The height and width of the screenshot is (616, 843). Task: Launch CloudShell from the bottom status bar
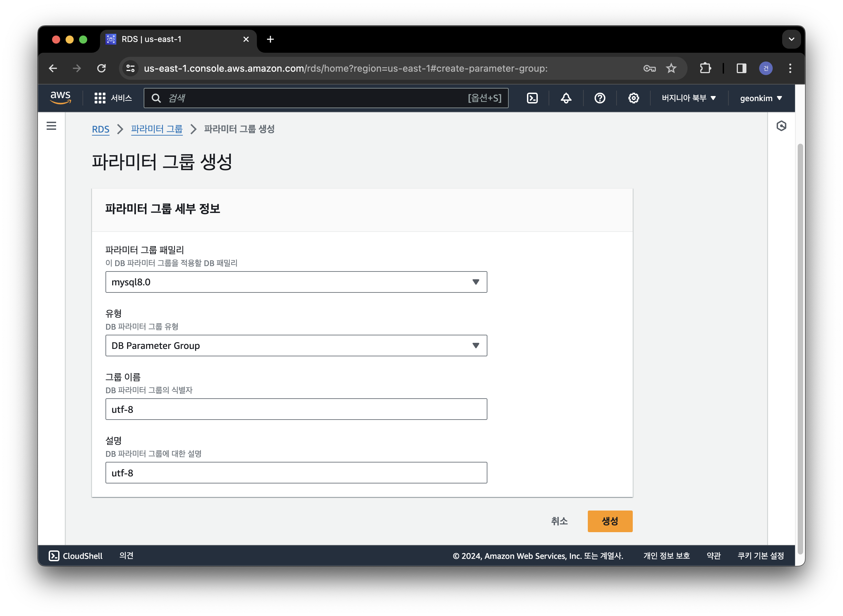(76, 555)
